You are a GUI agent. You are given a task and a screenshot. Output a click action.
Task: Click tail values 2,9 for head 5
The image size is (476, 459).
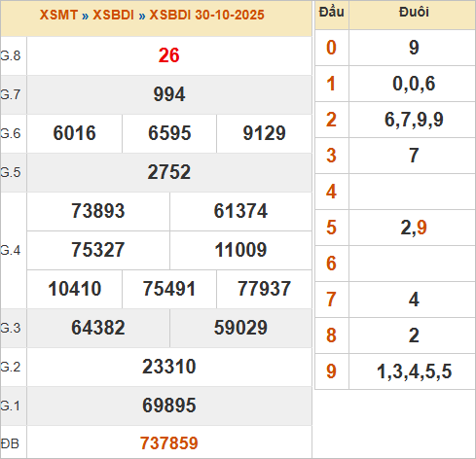click(414, 228)
